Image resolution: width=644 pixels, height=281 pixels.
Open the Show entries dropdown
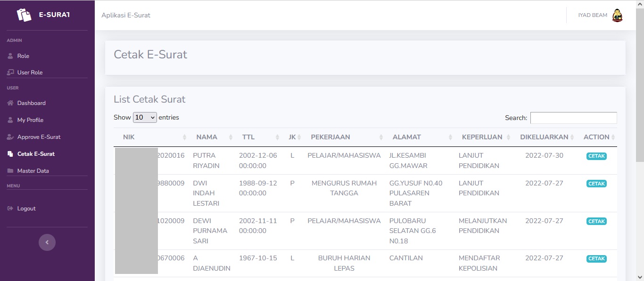click(144, 117)
